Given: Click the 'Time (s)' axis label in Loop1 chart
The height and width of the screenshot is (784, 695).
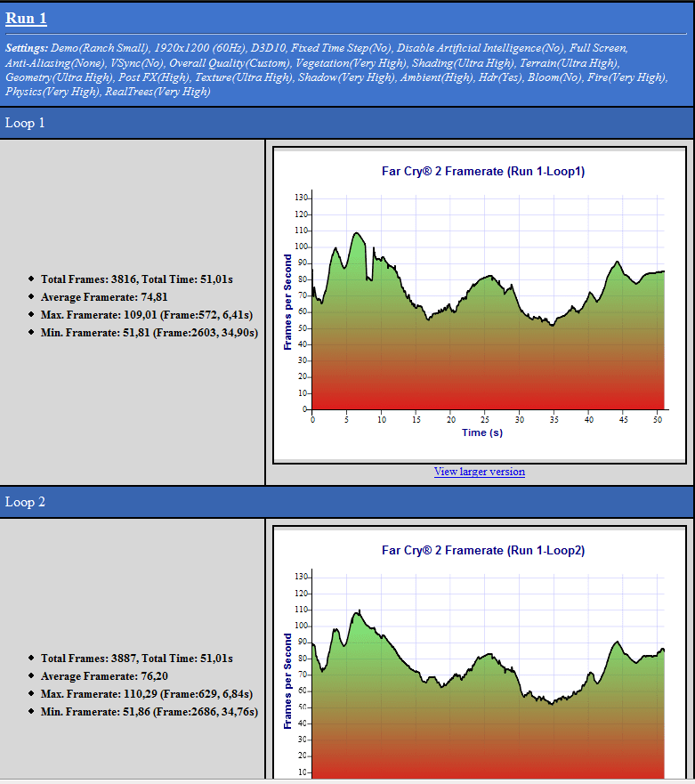Looking at the screenshot, I should point(482,432).
